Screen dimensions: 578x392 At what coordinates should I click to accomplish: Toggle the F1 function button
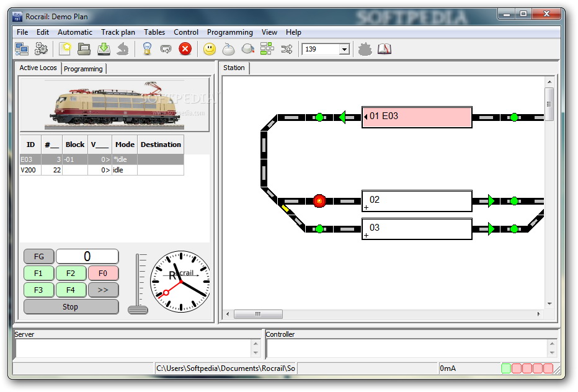coord(39,273)
